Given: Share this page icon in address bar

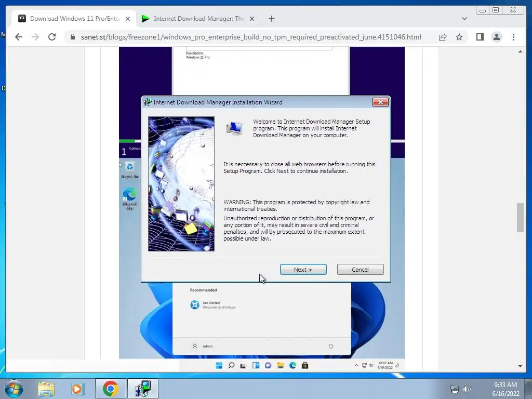Looking at the screenshot, I should click(x=443, y=37).
